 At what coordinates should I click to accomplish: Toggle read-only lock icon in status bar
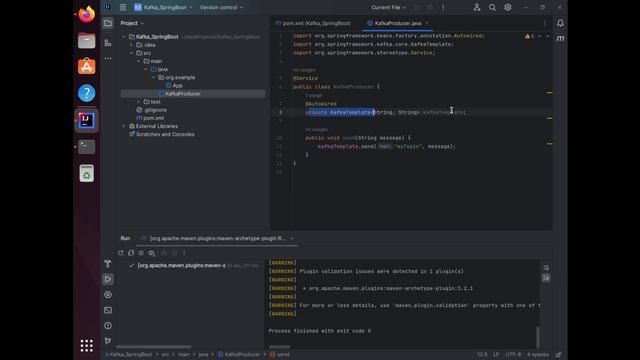558,355
